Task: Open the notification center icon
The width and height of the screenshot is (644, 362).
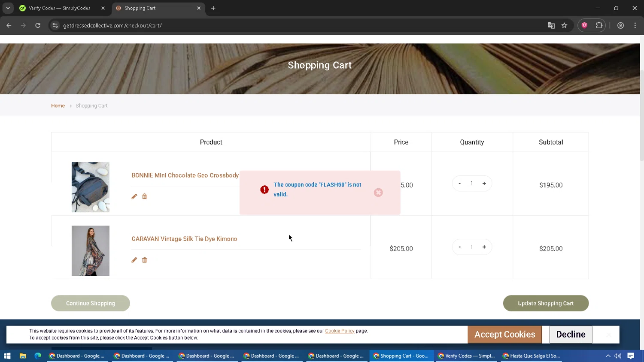Action: [x=631, y=356]
